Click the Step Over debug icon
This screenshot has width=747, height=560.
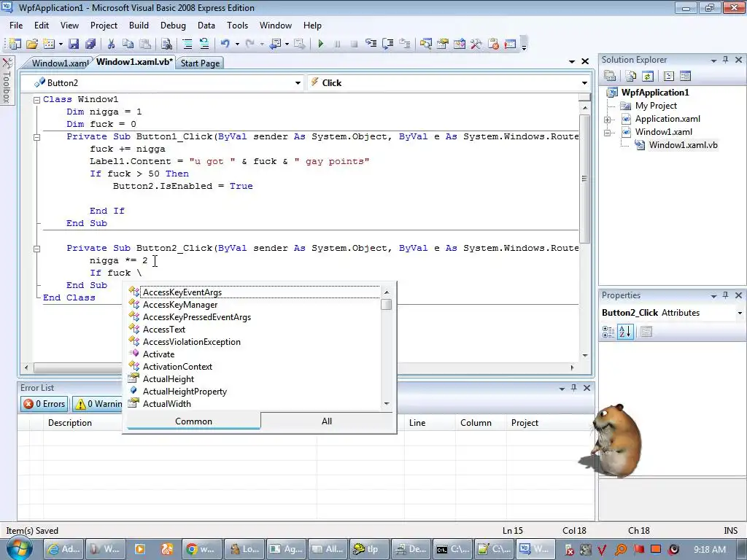(x=388, y=44)
